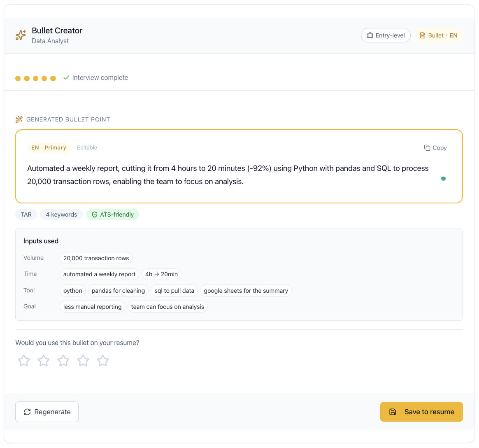Select the pandas for cleaning chip
The width and height of the screenshot is (479, 448).
118,291
